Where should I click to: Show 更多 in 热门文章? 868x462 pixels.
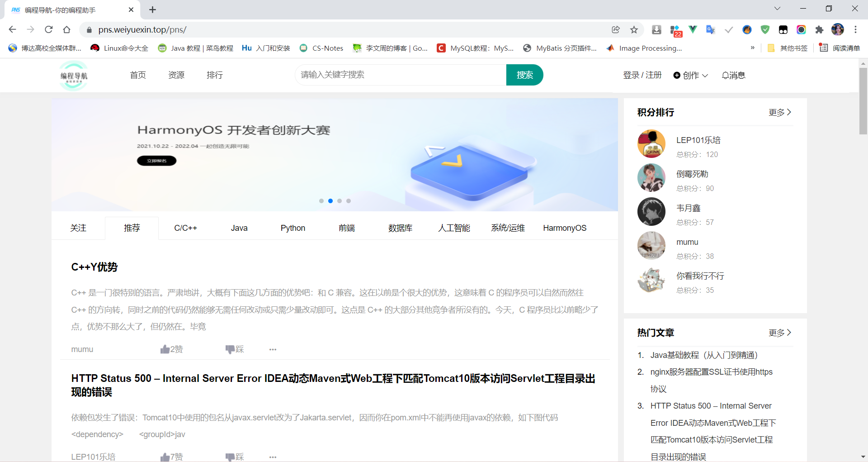coord(780,333)
